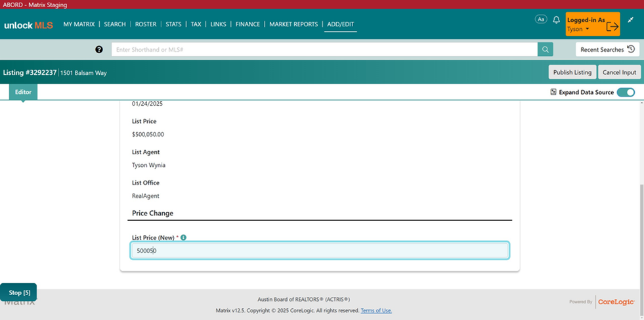
Task: Click the RealAgent office name
Action: click(x=145, y=196)
